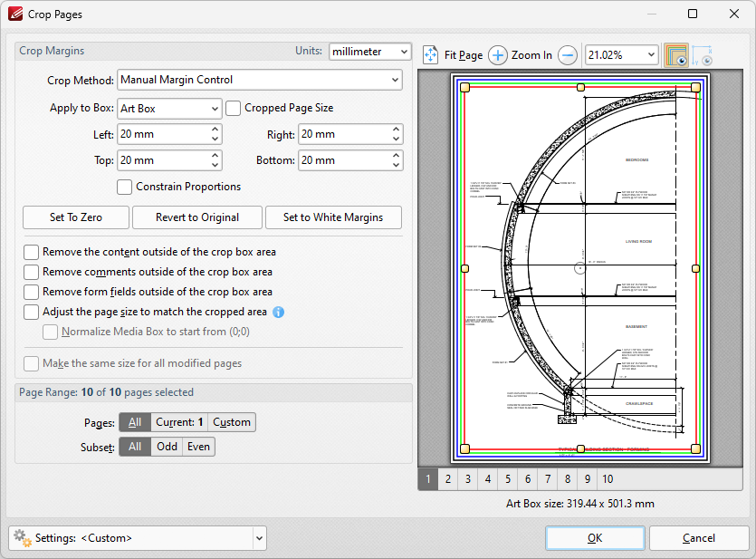This screenshot has width=756, height=559.
Task: Click the Fit Page icon
Action: click(x=431, y=55)
